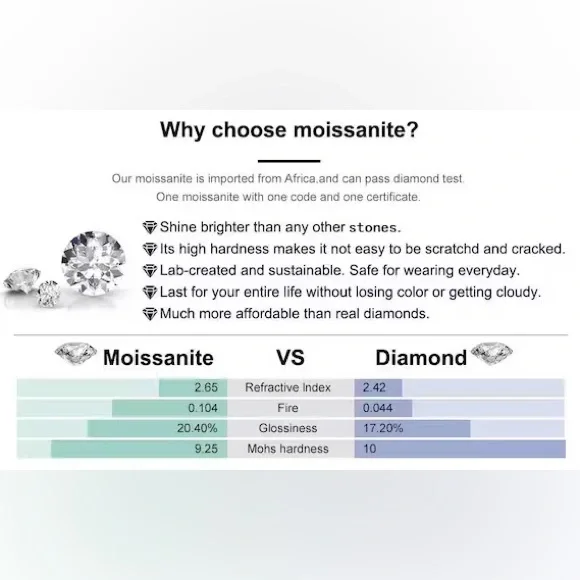
Task: Click the gem image left of Moissanite heading
Action: (76, 353)
